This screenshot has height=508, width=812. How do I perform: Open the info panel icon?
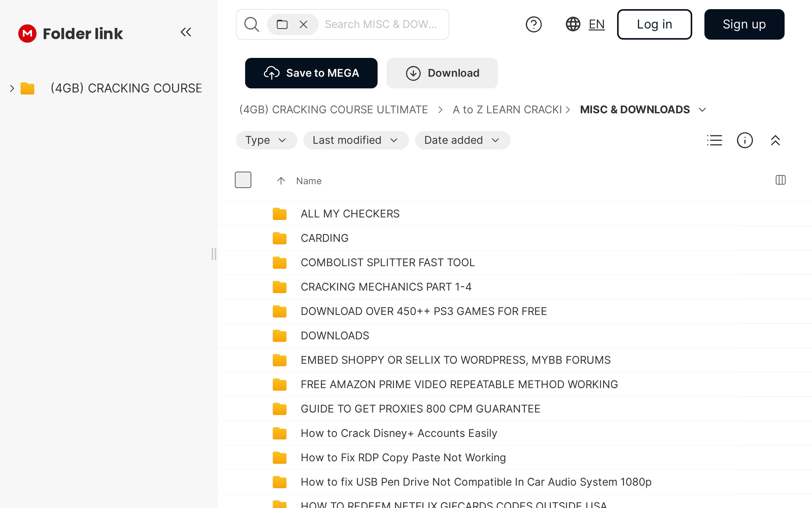pyautogui.click(x=745, y=140)
